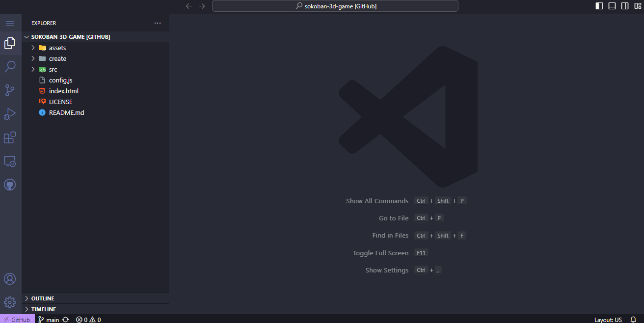This screenshot has width=644, height=323.
Task: Click the Go to File label
Action: 394,218
